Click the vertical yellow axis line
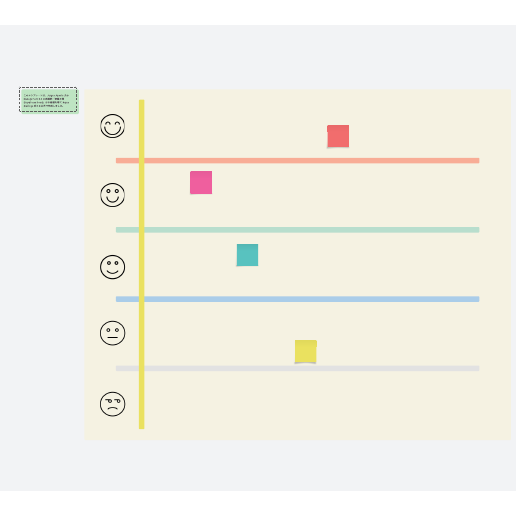 coord(142,264)
